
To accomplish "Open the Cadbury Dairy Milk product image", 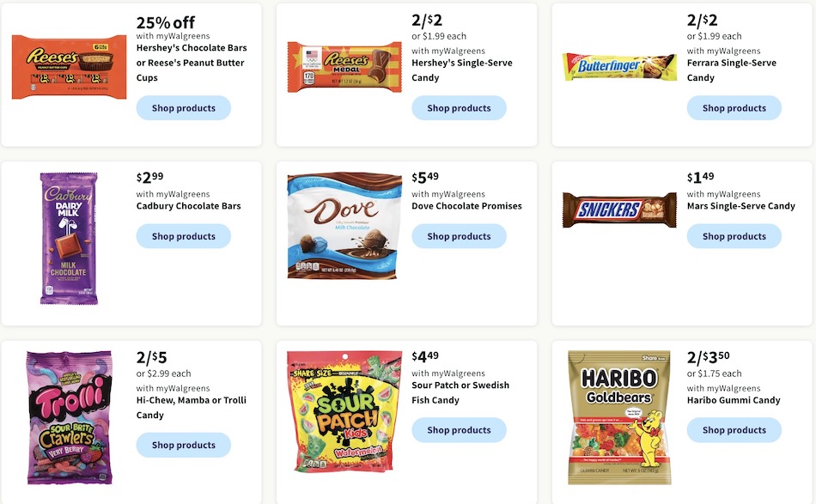I will [x=69, y=238].
